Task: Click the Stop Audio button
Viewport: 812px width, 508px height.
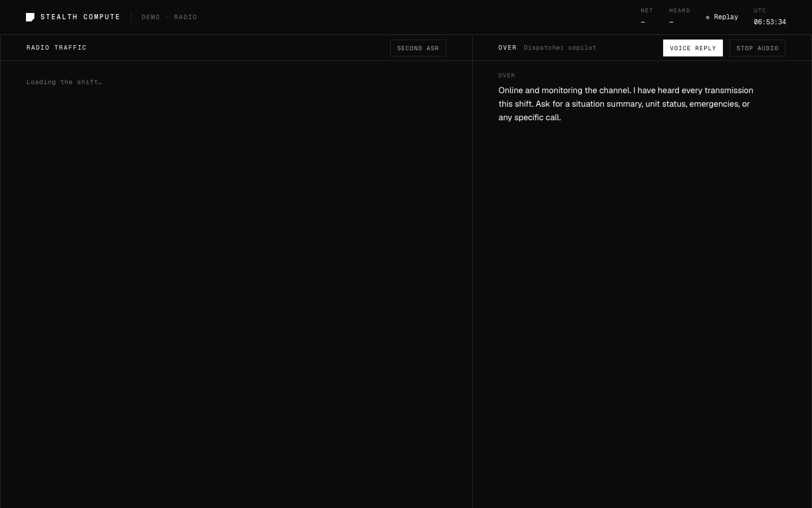Action: coord(757,48)
